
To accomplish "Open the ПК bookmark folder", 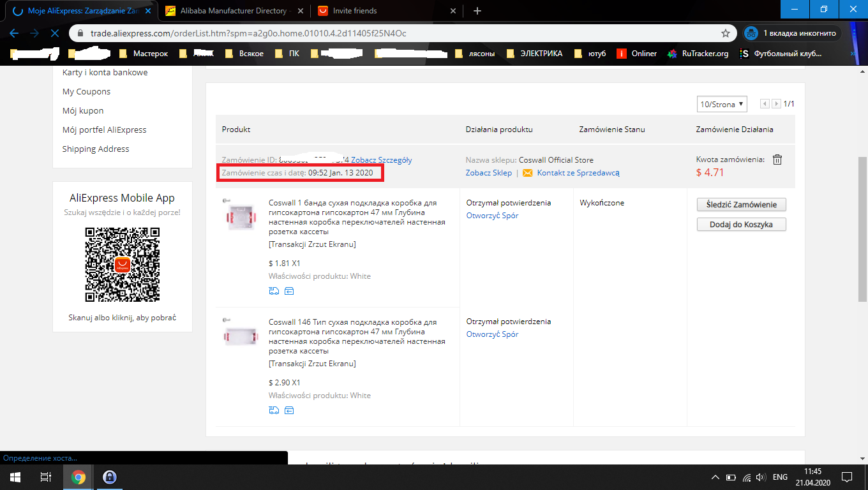I will tap(287, 54).
